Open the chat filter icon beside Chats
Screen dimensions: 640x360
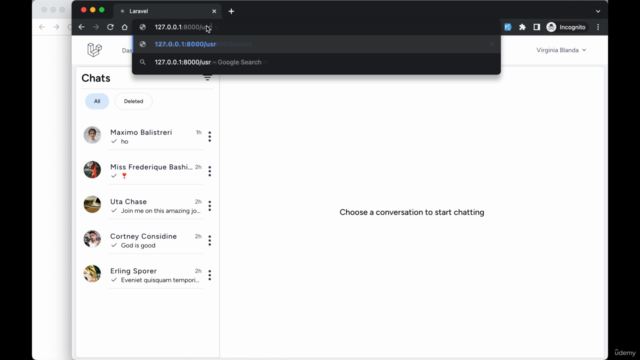point(207,78)
